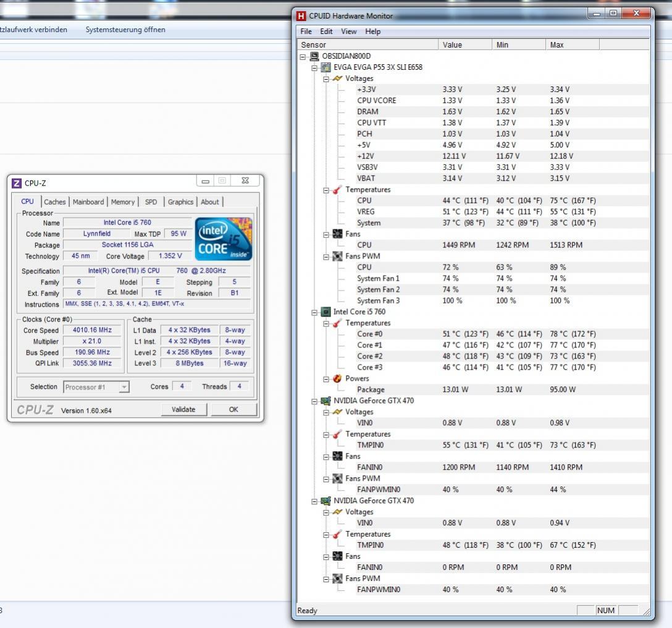Select the Core #3 temperature row
Image resolution: width=672 pixels, height=628 pixels.
click(x=502, y=367)
